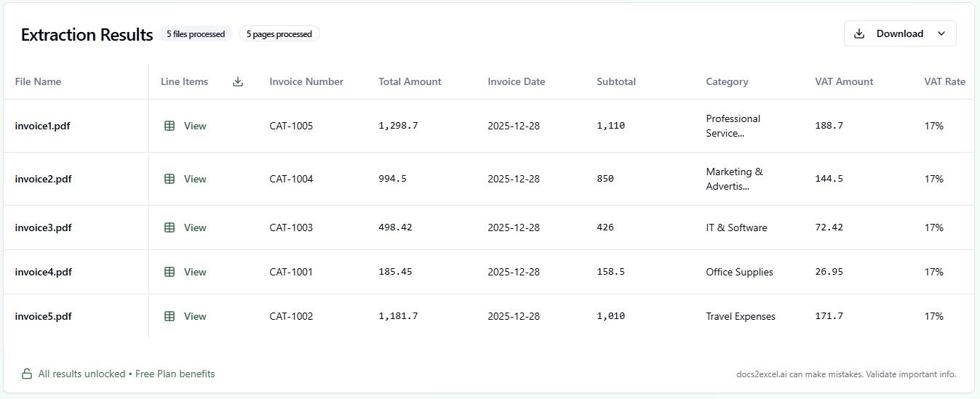Viewport: 980px width, 399px height.
Task: Click the table icon for invoice4.pdf
Action: [170, 272]
